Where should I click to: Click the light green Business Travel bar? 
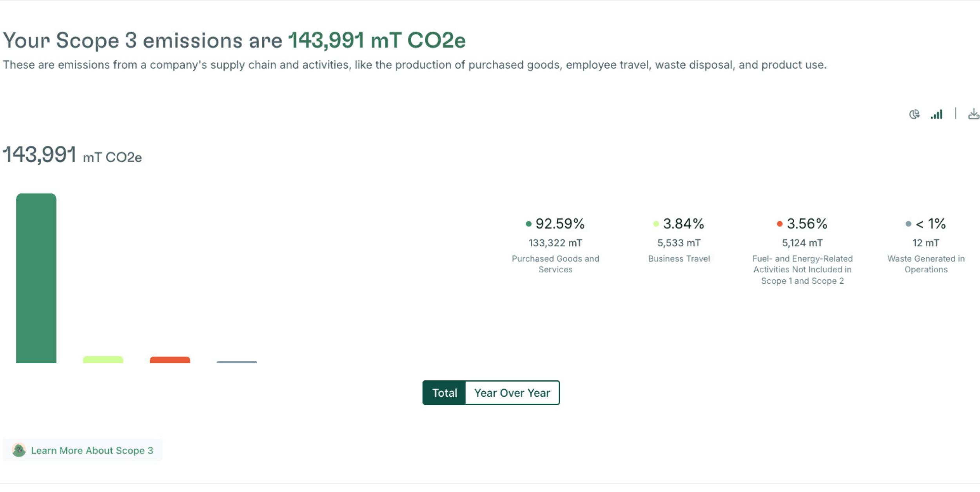(x=103, y=360)
